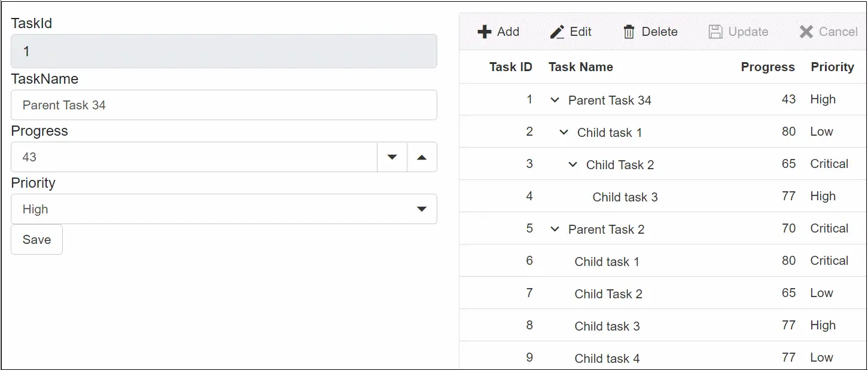Click the Delete trash icon

tap(629, 31)
